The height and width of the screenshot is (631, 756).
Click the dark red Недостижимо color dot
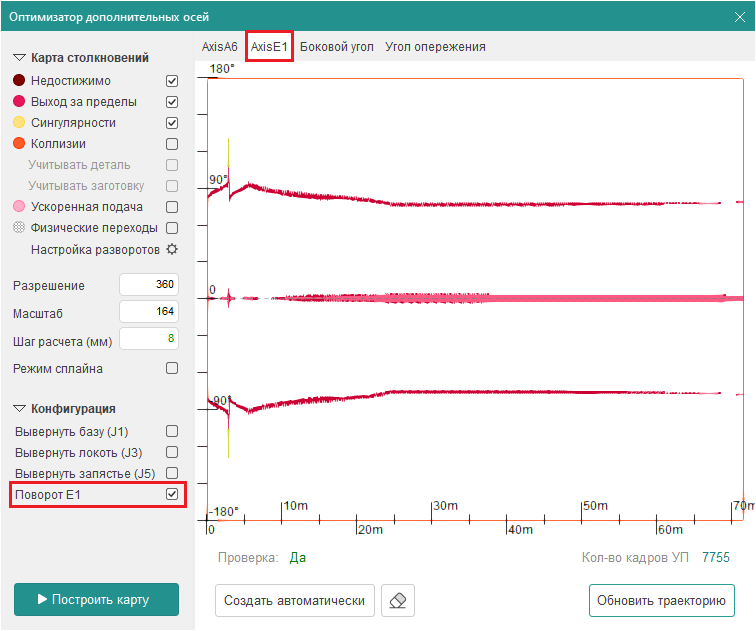(19, 81)
